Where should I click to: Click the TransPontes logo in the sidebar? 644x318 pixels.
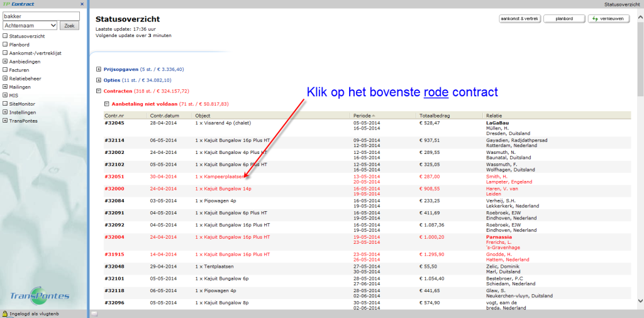tap(40, 296)
